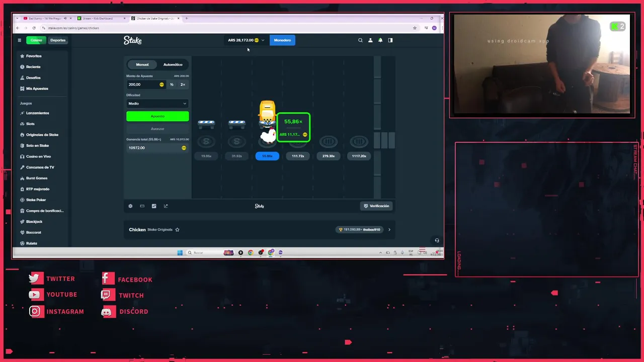Open the user profile icon
The image size is (644, 362).
[370, 40]
